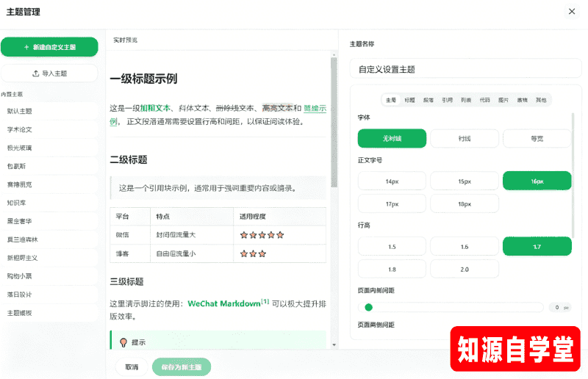Screen dimensions: 588x379
Task: Select 学术论文 theme
Action: [49, 129]
